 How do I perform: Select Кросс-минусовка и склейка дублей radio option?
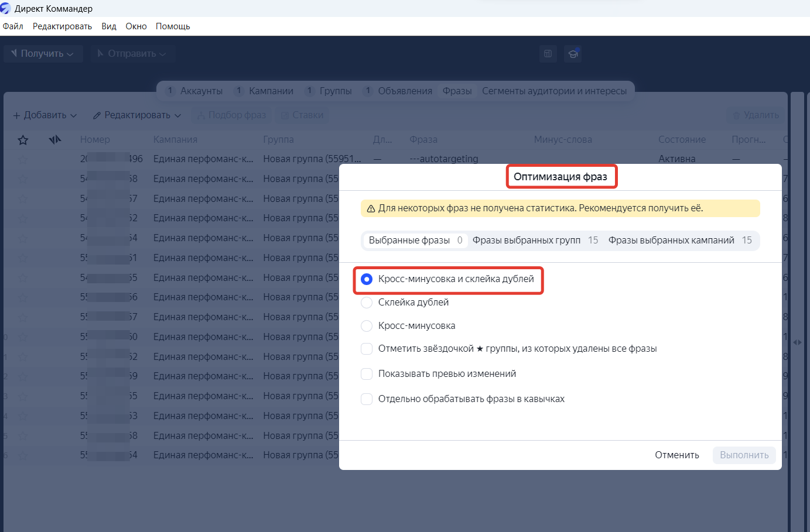[x=367, y=279]
